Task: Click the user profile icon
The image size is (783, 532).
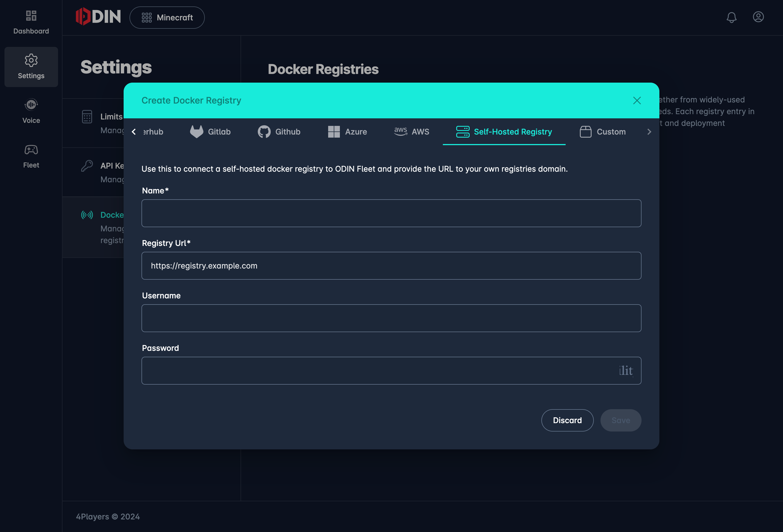Action: click(758, 17)
